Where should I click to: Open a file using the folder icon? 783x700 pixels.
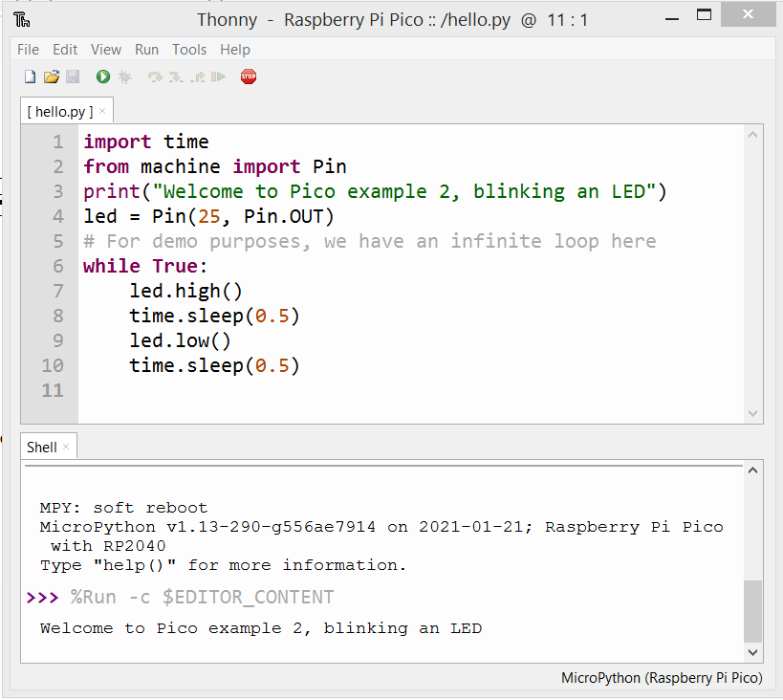pos(52,77)
